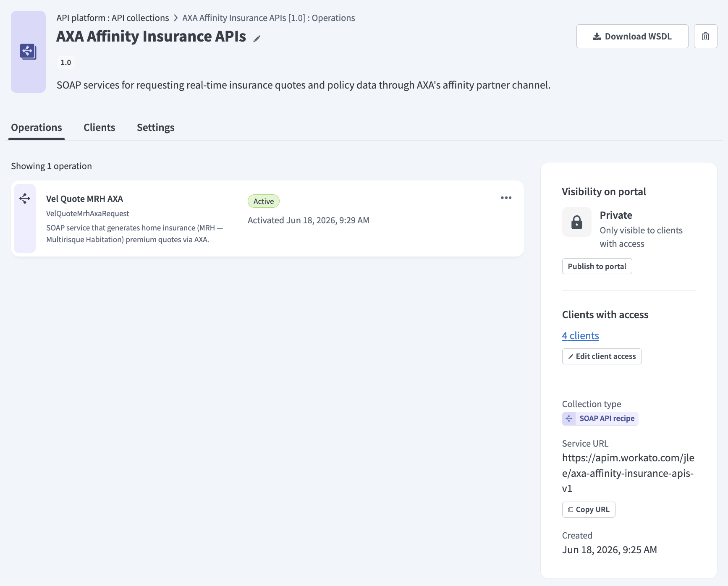Open the Vel Quote MRH AXA operation
Screen dimensions: 728x586
pyautogui.click(x=84, y=199)
